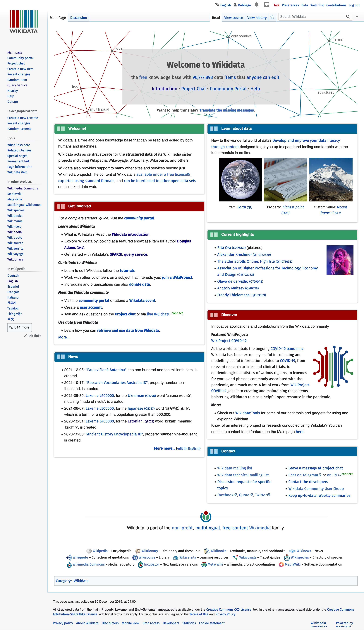Click the Wikinews icon
Screen dimensions: 364x630
tap(292, 551)
